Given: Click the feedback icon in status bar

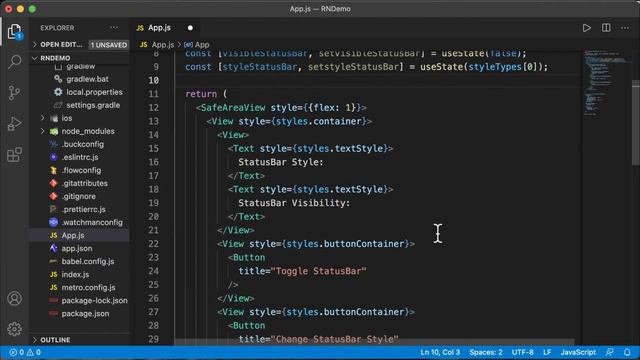Looking at the screenshot, I should click(x=610, y=352).
